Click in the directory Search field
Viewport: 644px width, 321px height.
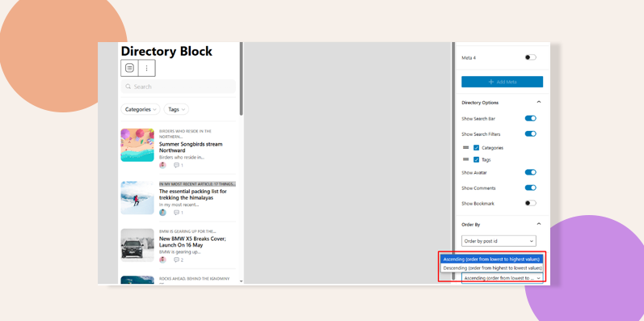(179, 87)
